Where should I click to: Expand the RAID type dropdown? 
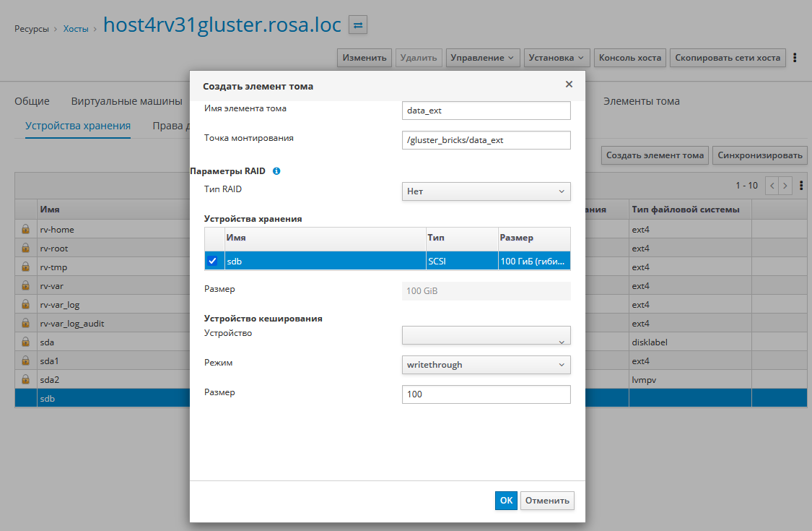tap(486, 191)
